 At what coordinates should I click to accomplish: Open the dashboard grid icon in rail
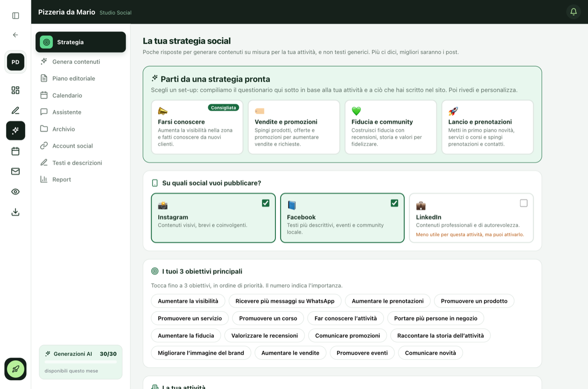pyautogui.click(x=16, y=90)
